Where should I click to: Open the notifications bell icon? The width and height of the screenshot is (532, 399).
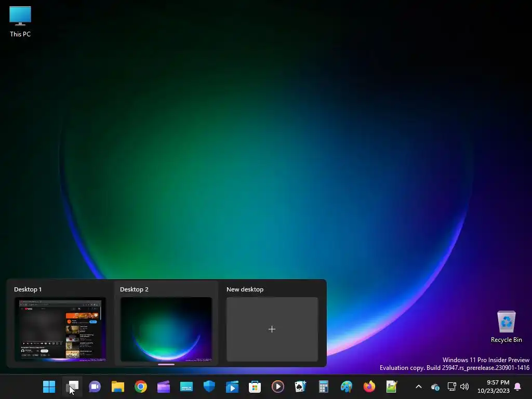517,387
